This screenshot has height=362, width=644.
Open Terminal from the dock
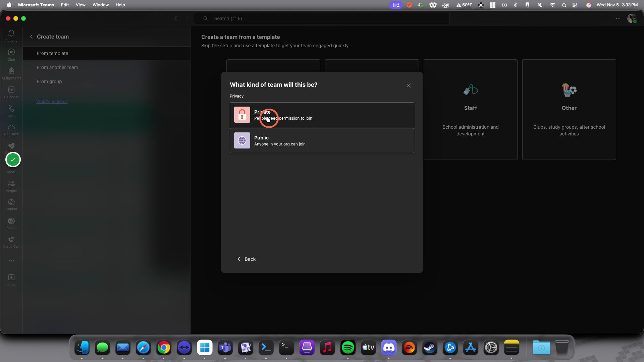pyautogui.click(x=286, y=348)
